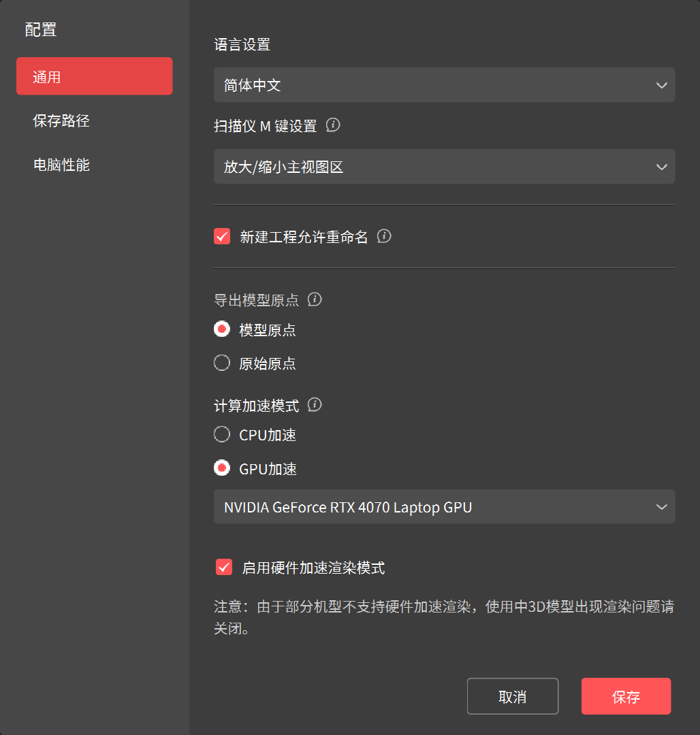
Task: Click info icon beside 导出模型原点
Action: 315,299
